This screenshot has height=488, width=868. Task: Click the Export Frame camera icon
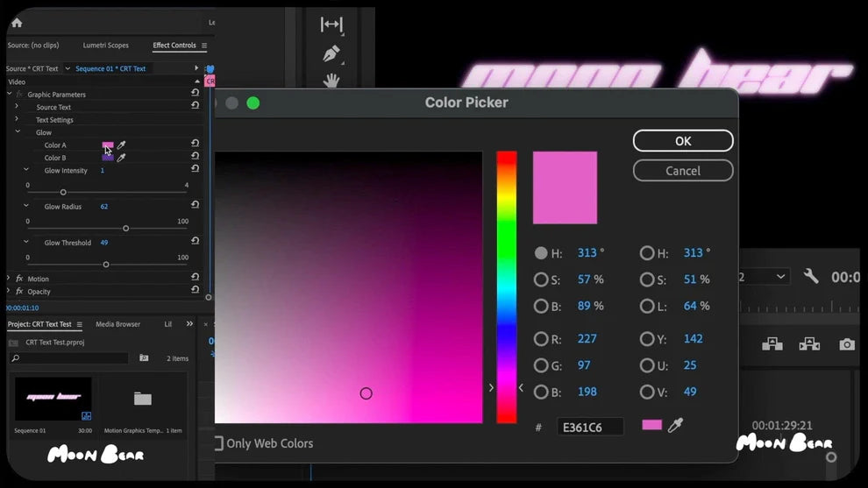[x=846, y=344]
